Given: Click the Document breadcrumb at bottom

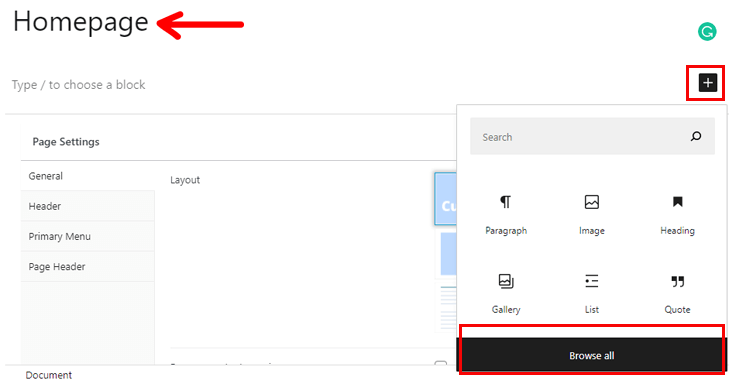Looking at the screenshot, I should click(x=48, y=375).
